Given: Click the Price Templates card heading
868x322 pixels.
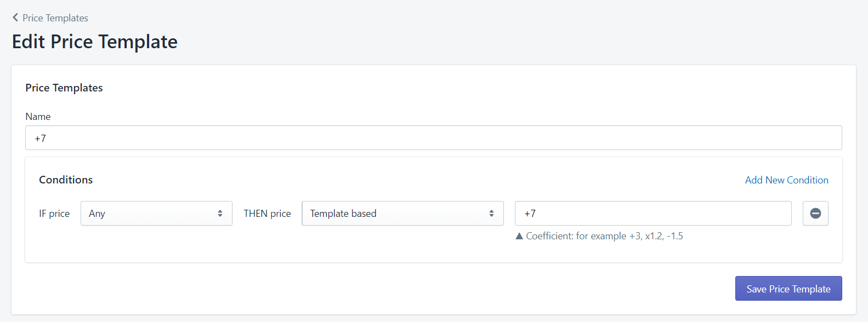Looking at the screenshot, I should (64, 88).
